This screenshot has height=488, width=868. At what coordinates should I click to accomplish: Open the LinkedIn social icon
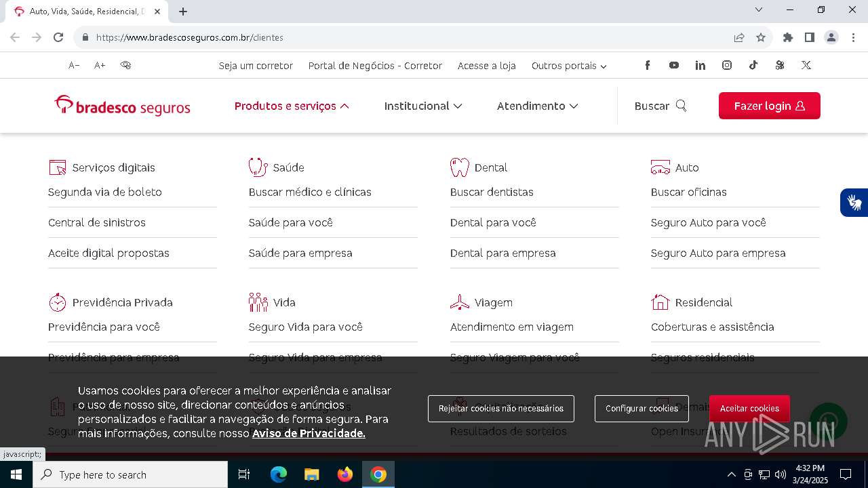tap(700, 65)
